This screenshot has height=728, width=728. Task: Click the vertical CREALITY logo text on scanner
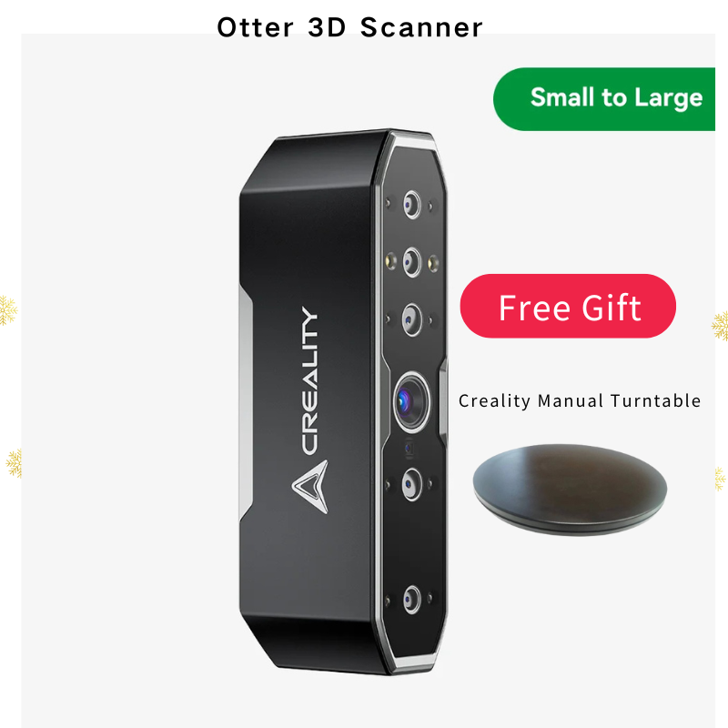310,380
